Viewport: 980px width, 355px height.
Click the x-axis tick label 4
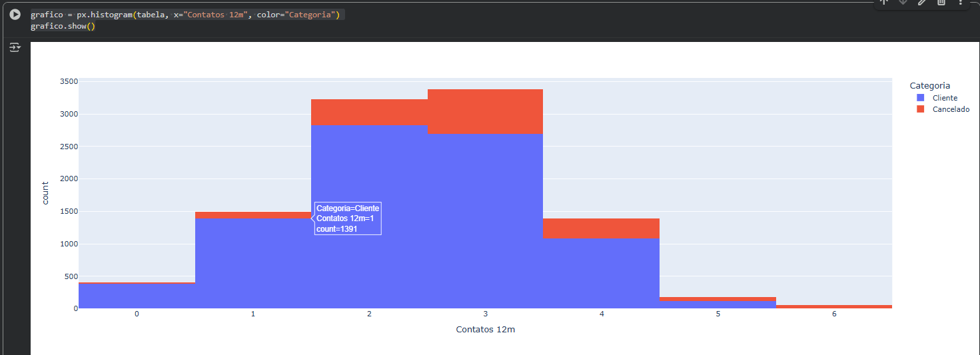(602, 314)
